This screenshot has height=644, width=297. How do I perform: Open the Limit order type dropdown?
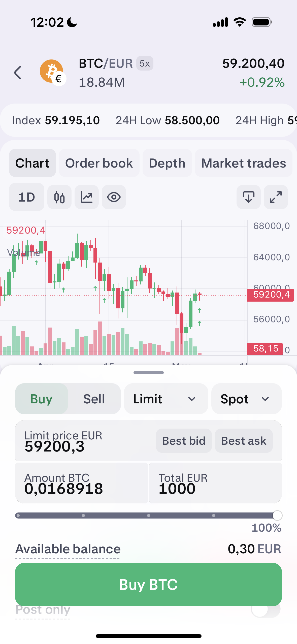coord(166,399)
